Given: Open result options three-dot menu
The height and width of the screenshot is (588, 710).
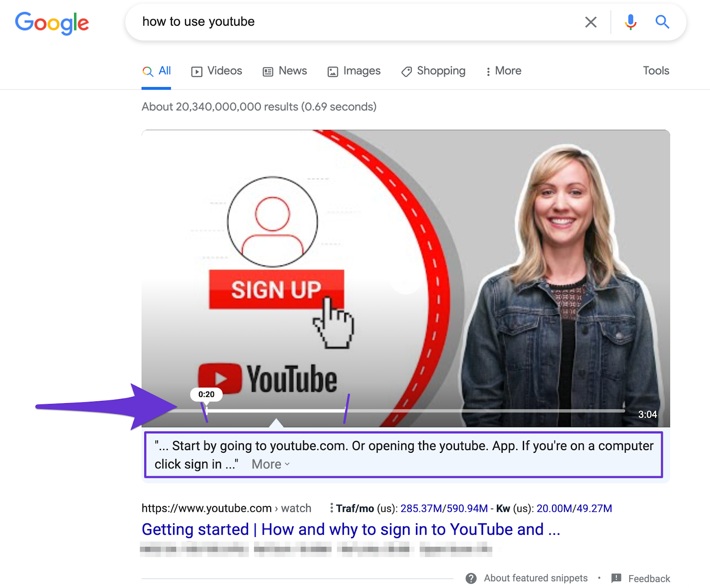Looking at the screenshot, I should click(331, 508).
